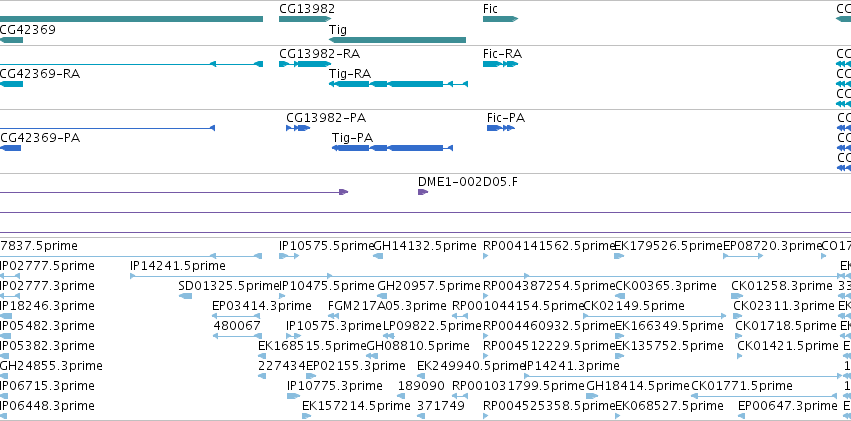Click the GH18414.5prime EST label
Image resolution: width=851 pixels, height=421 pixels.
coord(638,386)
